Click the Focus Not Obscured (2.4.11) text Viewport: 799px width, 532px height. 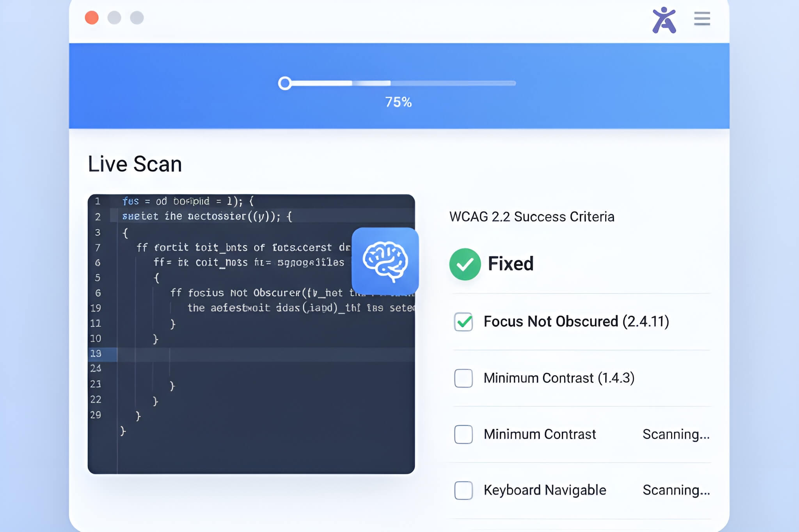click(x=576, y=322)
